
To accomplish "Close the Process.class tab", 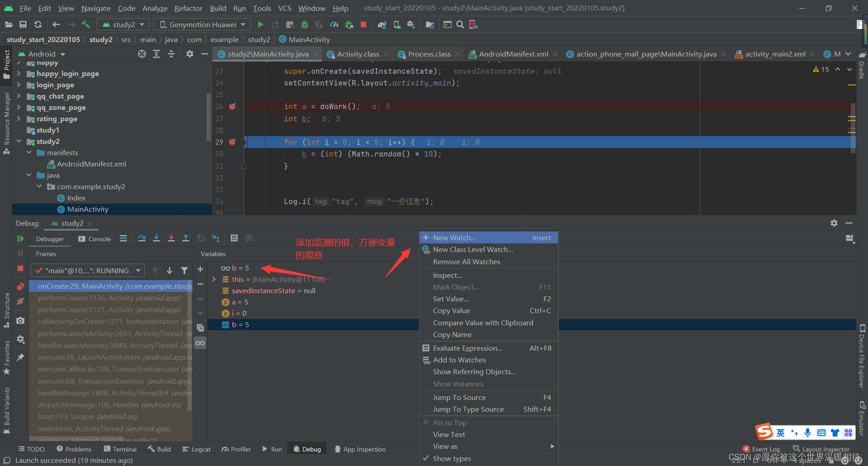I will 457,54.
